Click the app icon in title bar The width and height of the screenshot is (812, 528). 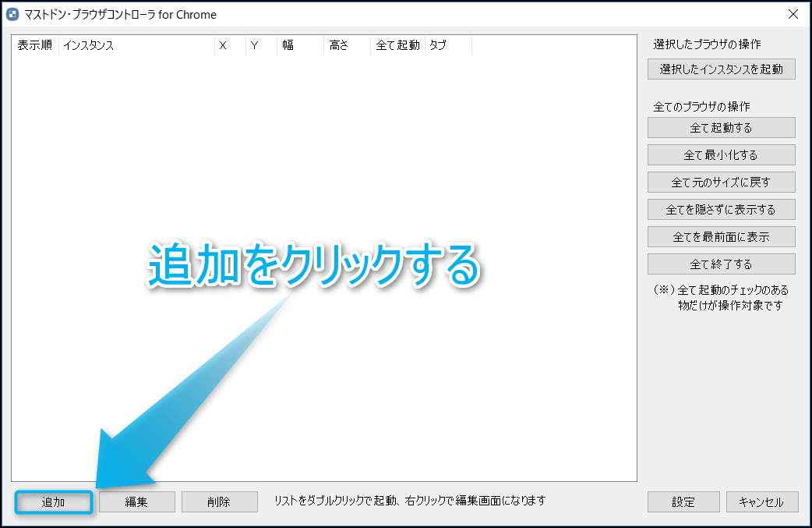click(x=12, y=14)
